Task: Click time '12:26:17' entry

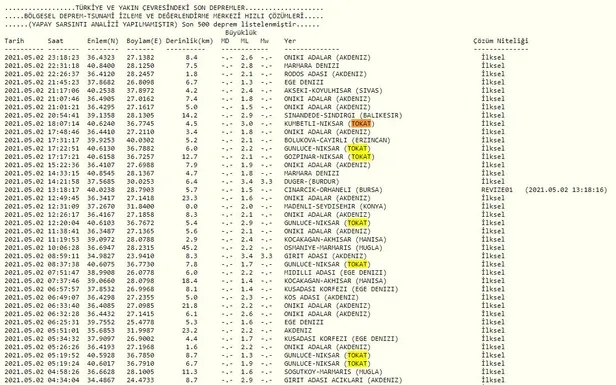Action: [63, 214]
